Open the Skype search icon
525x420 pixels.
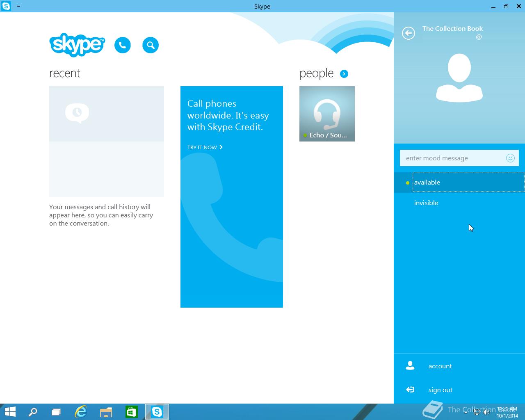click(x=151, y=45)
